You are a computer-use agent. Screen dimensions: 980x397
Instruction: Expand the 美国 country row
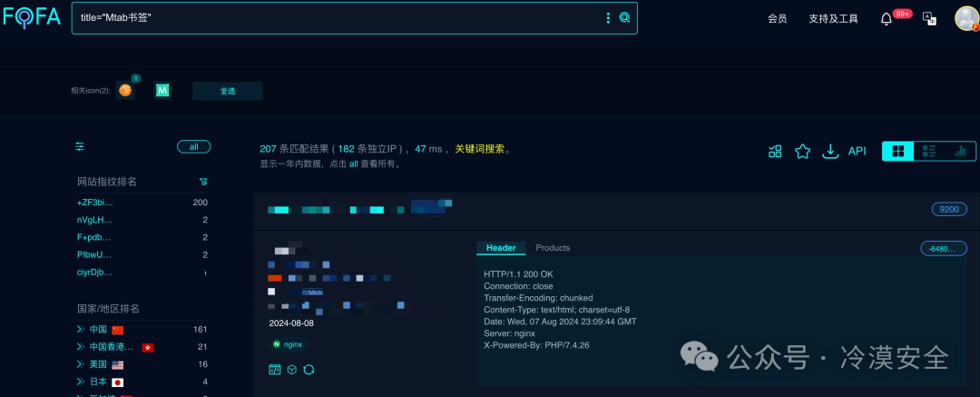[81, 364]
